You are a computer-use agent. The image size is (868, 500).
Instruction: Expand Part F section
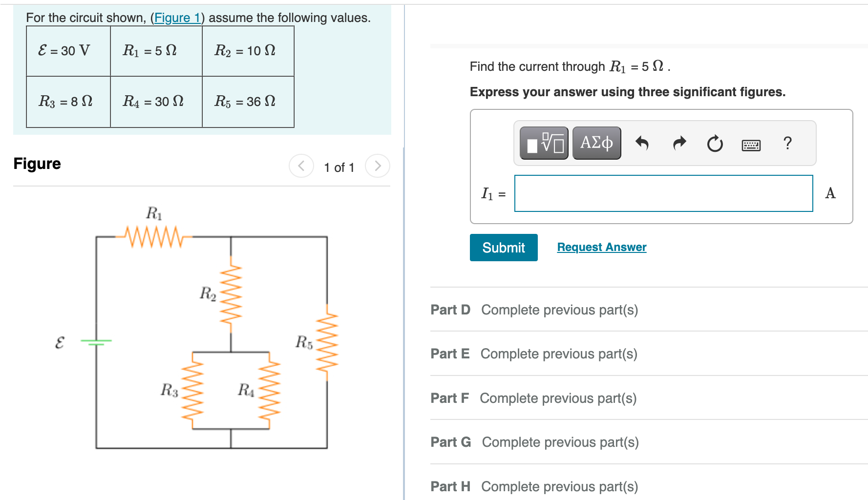click(x=533, y=398)
